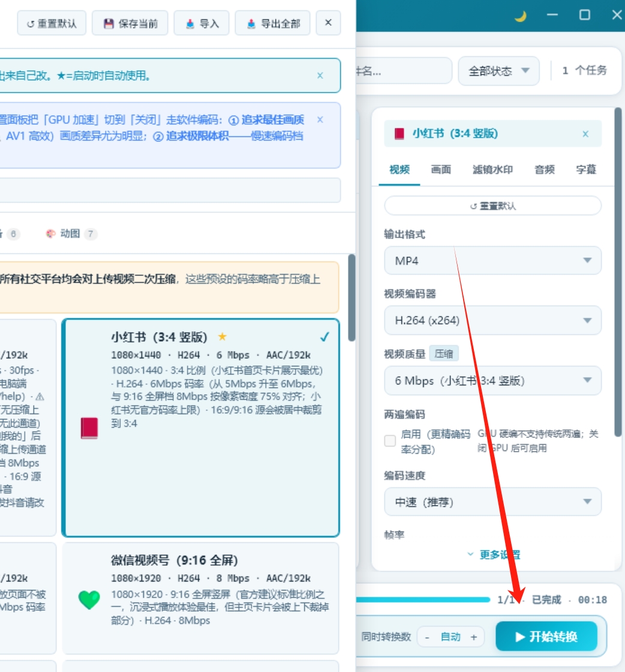
Task: Open the 视频编码器 H.264 (x264) dropdown
Action: pos(492,320)
